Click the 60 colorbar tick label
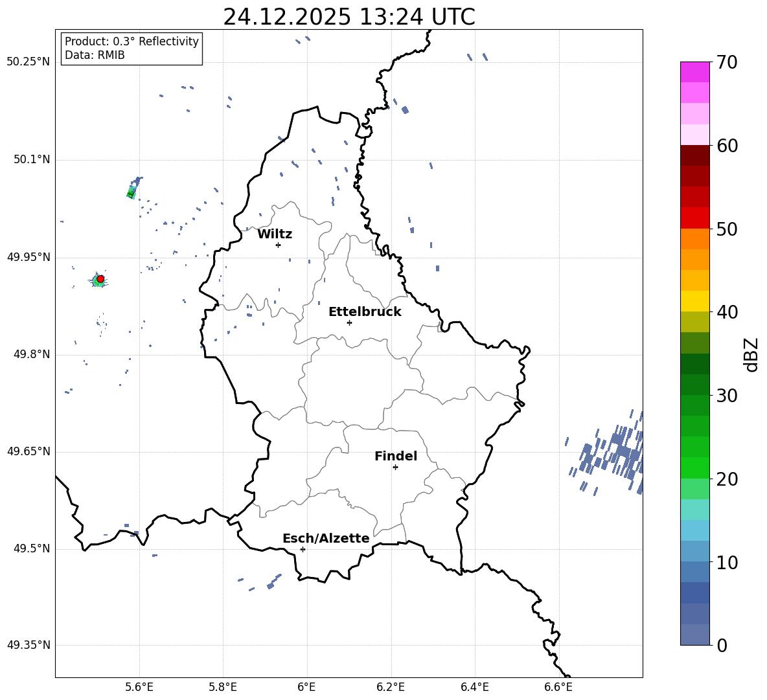767x700 pixels. point(727,146)
